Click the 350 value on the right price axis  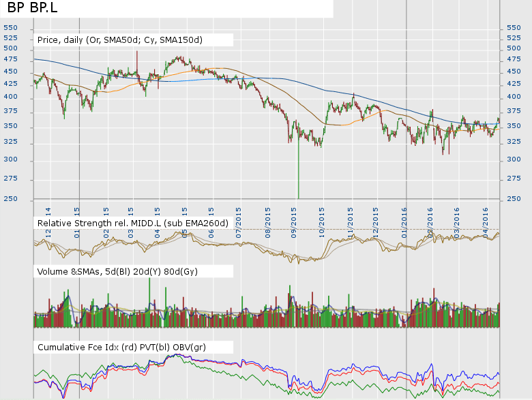(x=514, y=126)
